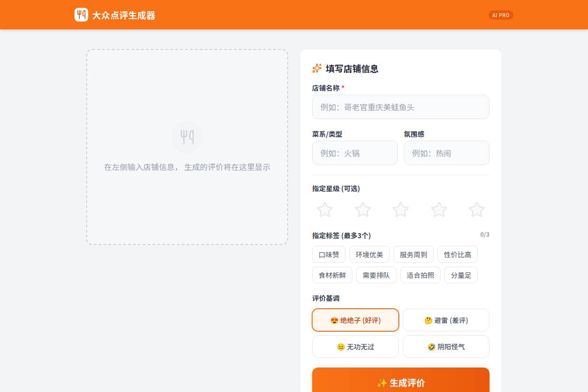The height and width of the screenshot is (392, 588).
Task: Focus the 店铺名称 input field
Action: tap(401, 107)
